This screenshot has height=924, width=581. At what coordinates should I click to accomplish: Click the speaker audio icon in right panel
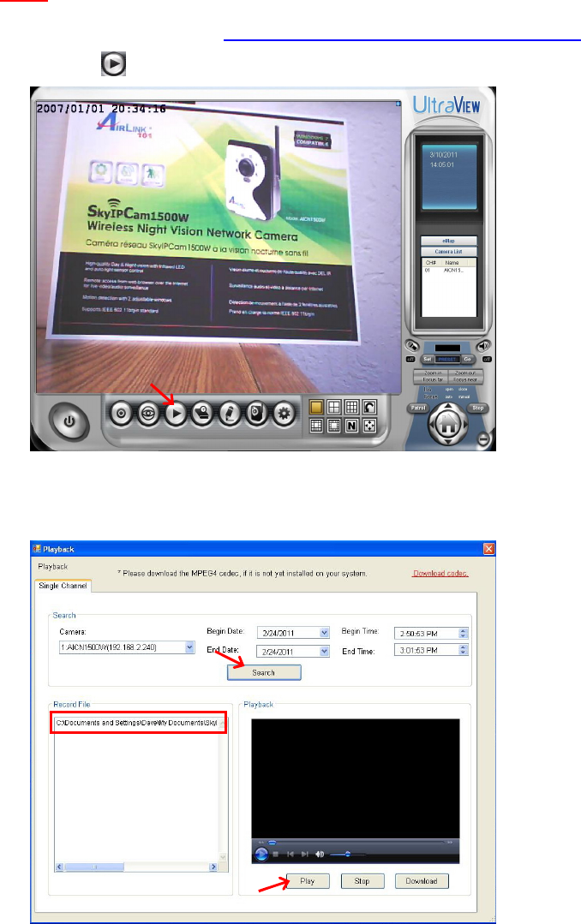483,346
